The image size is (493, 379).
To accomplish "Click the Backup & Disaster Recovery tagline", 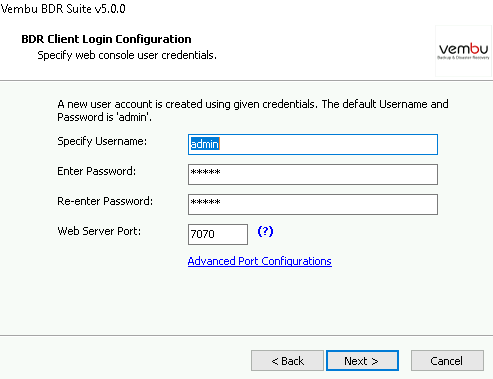I will pos(463,58).
